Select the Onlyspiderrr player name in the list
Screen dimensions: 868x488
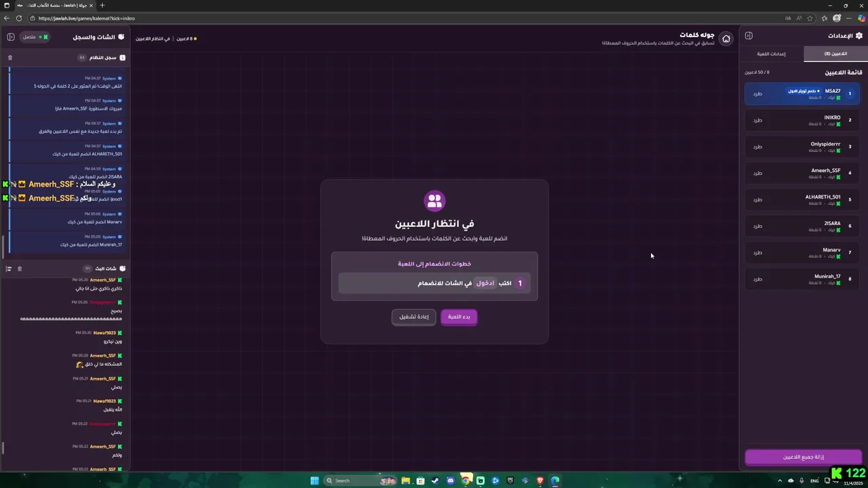click(825, 144)
